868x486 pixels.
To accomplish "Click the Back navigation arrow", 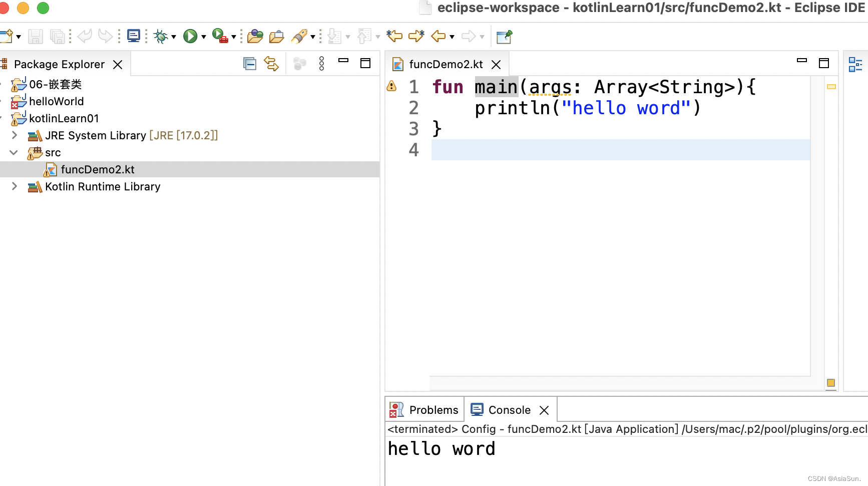I will (439, 36).
